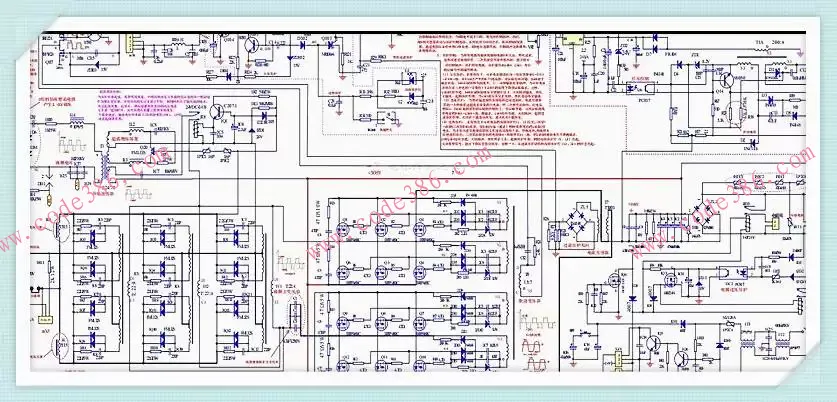The image size is (837, 402).
Task: Select the 24V zener diode near top right
Action: [619, 52]
